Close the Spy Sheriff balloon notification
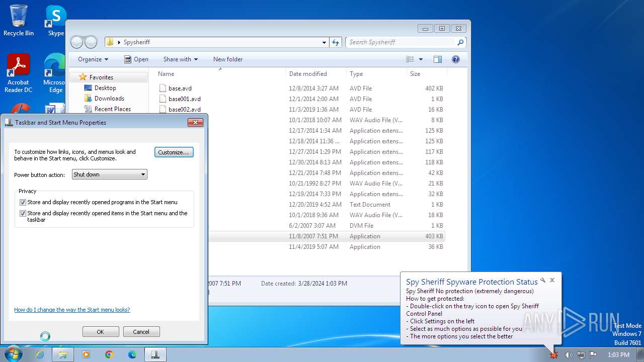Image resolution: width=644 pixels, height=362 pixels. (x=552, y=281)
